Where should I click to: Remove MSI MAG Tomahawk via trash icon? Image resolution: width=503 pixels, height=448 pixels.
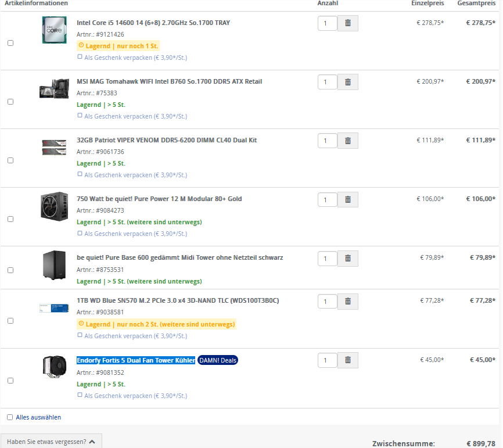(x=348, y=82)
